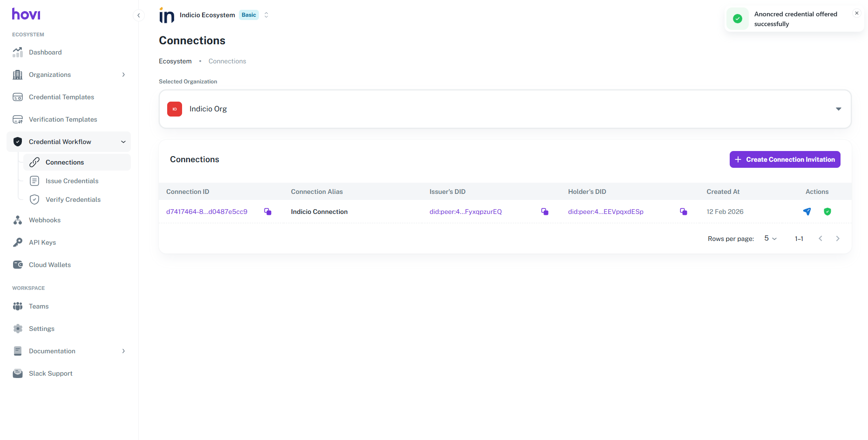
Task: Open the Cloud Wallets page
Action: 49,265
